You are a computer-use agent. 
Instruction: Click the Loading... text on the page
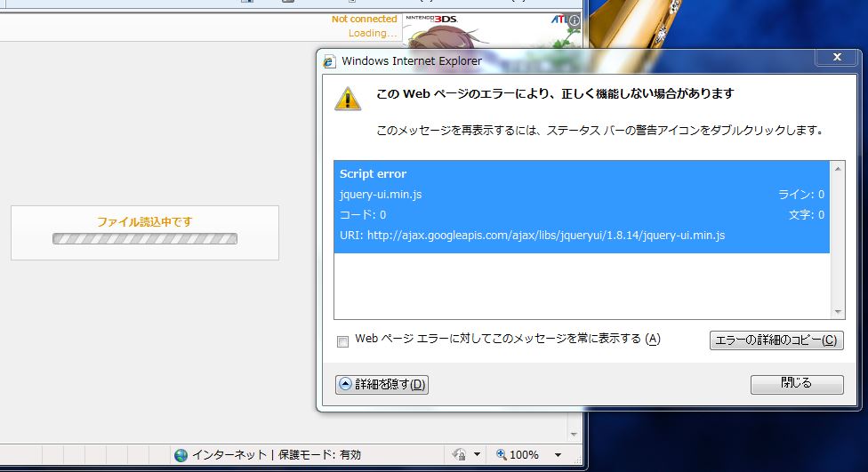point(373,33)
